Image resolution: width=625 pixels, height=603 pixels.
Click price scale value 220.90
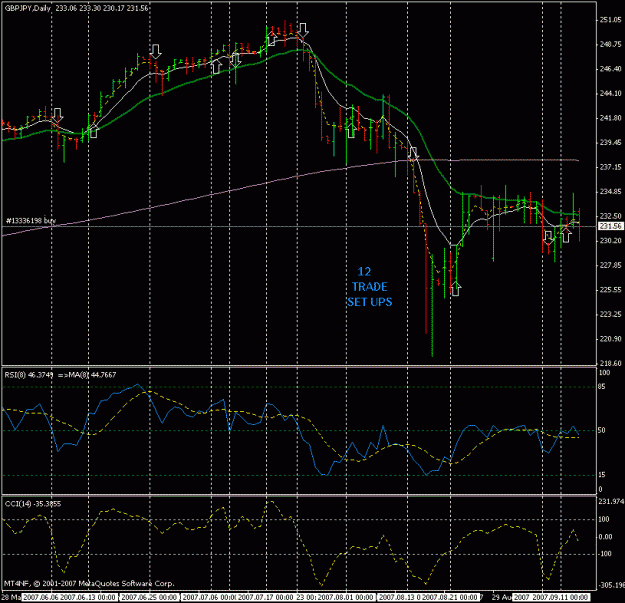click(610, 339)
